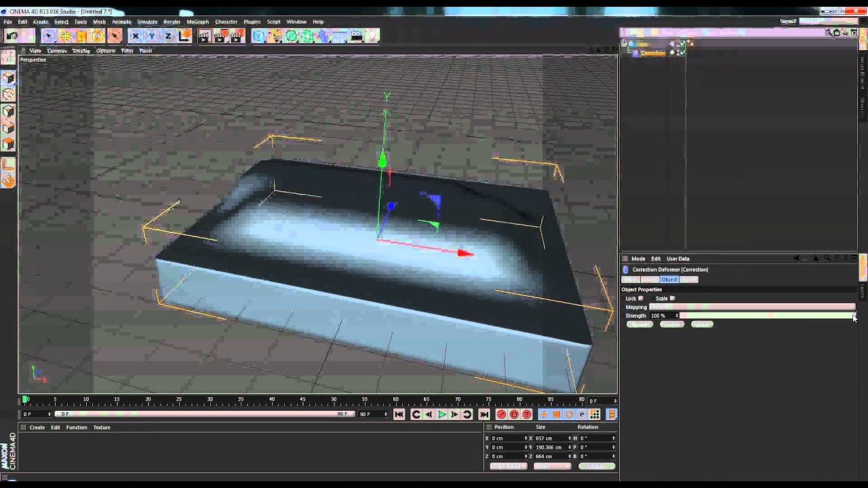The height and width of the screenshot is (488, 868).
Task: Click the Position X 0 cm field
Action: coord(507,439)
